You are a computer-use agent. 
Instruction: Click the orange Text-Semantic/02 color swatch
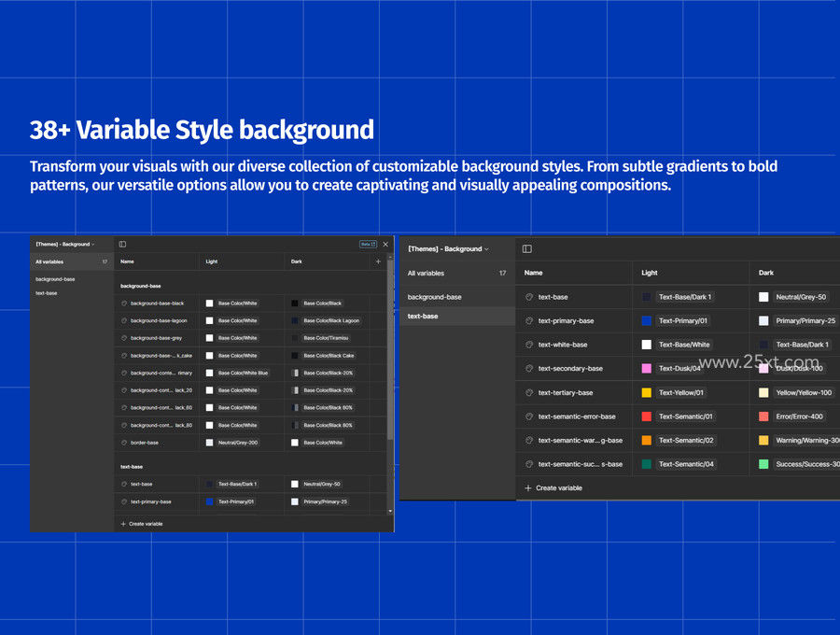click(647, 440)
